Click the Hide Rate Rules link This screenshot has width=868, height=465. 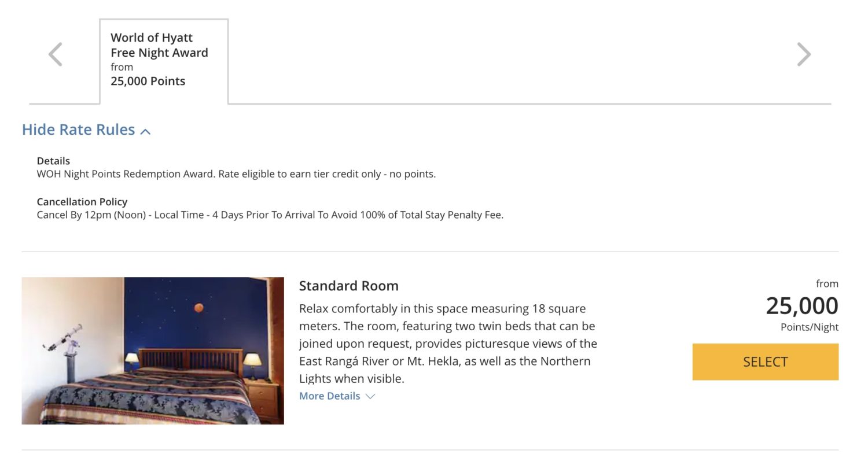pos(78,130)
